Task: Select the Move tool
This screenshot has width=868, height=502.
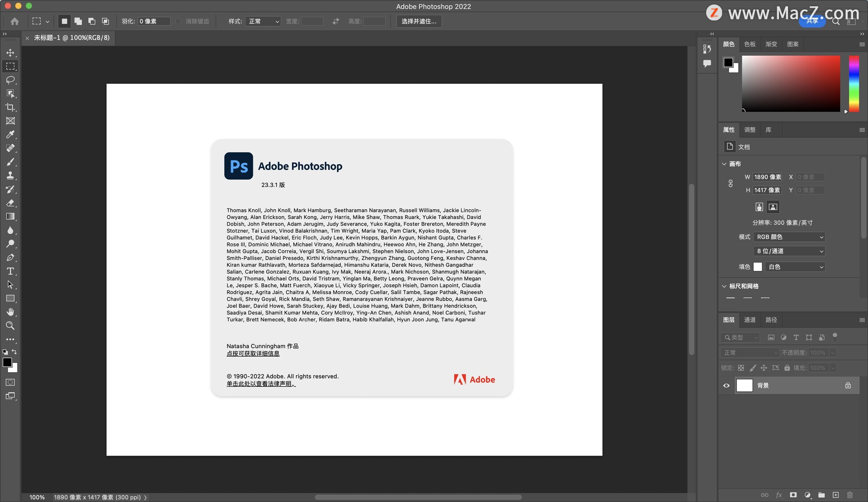Action: tap(10, 53)
